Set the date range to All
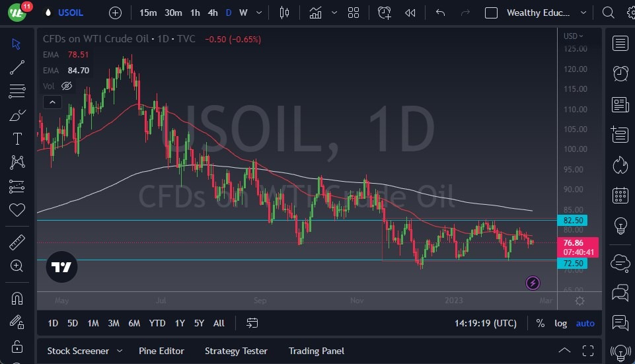This screenshot has width=635, height=364. click(219, 323)
